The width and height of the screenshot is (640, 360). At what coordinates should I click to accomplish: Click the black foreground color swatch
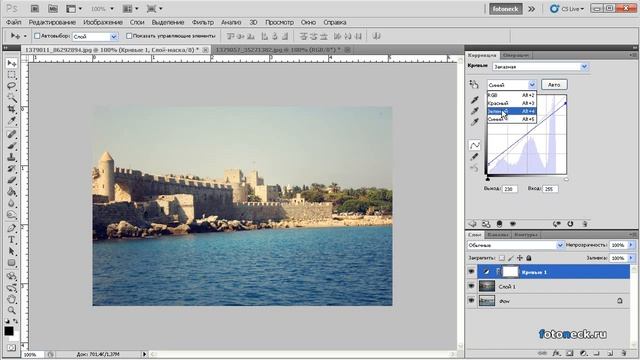[x=9, y=331]
